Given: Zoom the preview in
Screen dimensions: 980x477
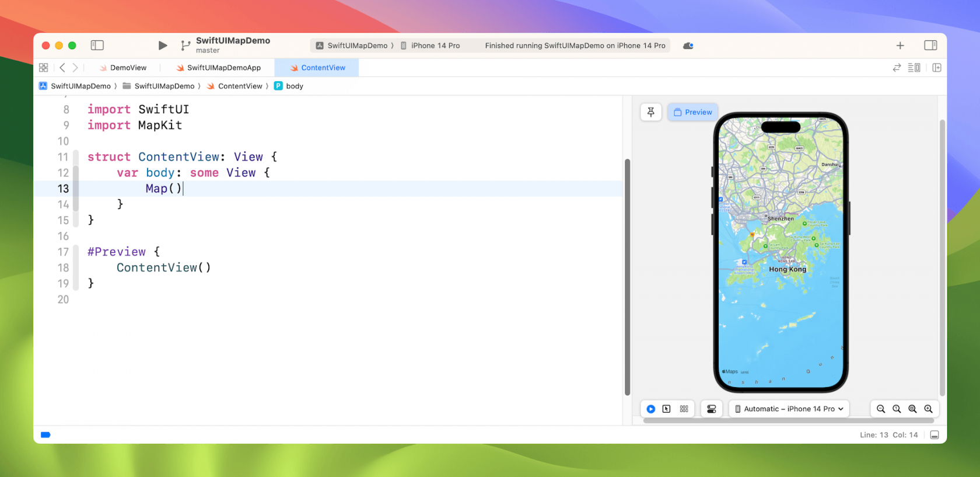Looking at the screenshot, I should (x=928, y=409).
